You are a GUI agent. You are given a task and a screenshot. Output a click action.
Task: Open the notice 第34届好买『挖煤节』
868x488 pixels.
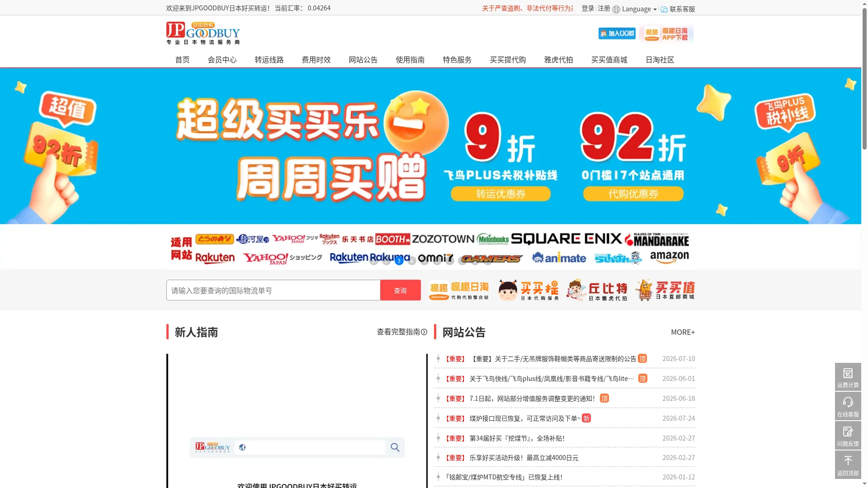tap(517, 438)
